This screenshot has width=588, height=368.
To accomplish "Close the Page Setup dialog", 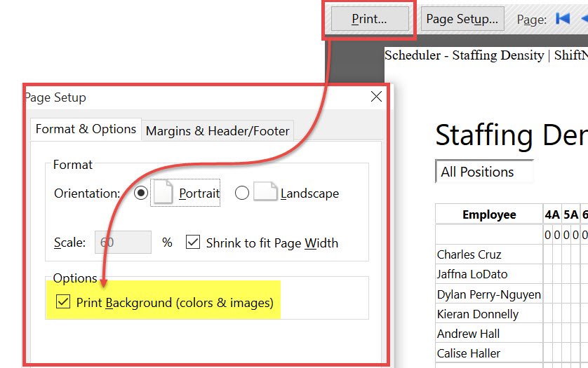I will click(x=376, y=97).
